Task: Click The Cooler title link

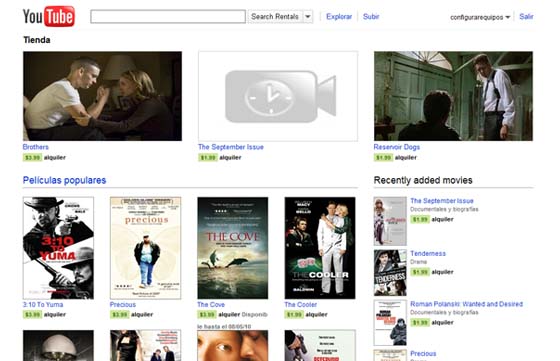Action: 300,305
